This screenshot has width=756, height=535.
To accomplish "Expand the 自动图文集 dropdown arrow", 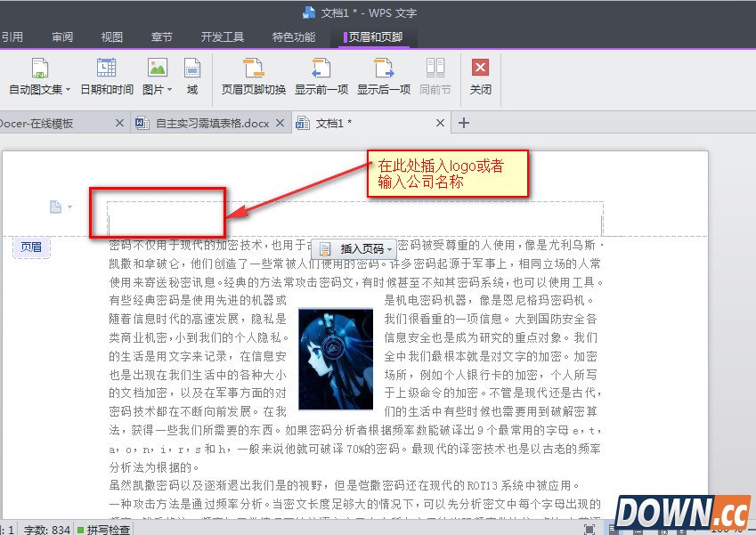I will tap(67, 89).
